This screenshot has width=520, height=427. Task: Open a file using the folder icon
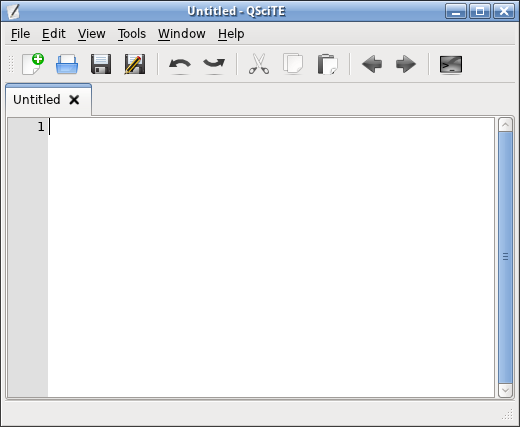click(x=67, y=64)
